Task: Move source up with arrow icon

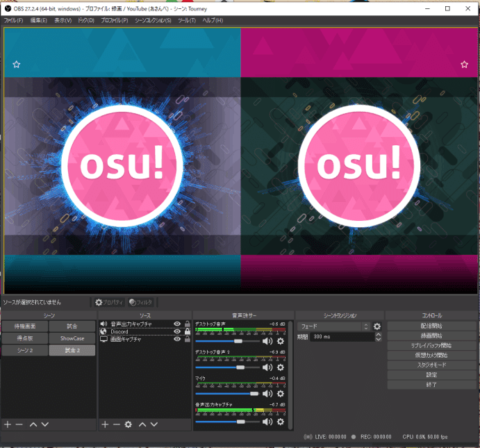Action: click(x=142, y=424)
